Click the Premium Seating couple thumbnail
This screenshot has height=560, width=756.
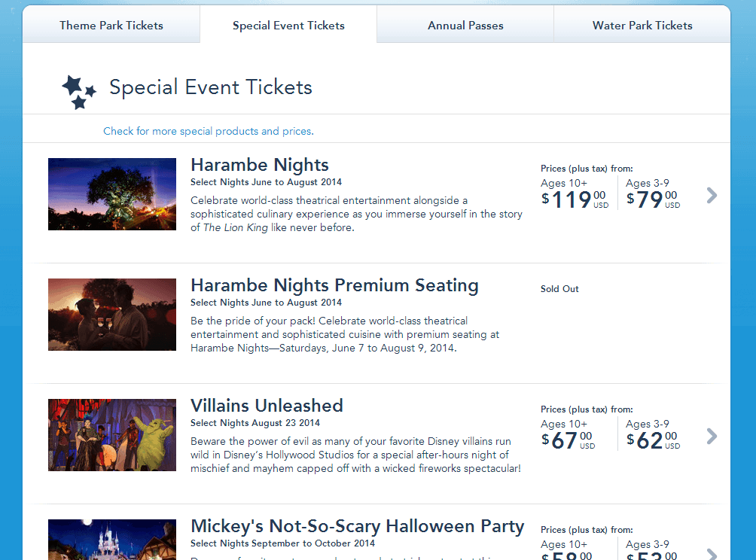(x=112, y=315)
